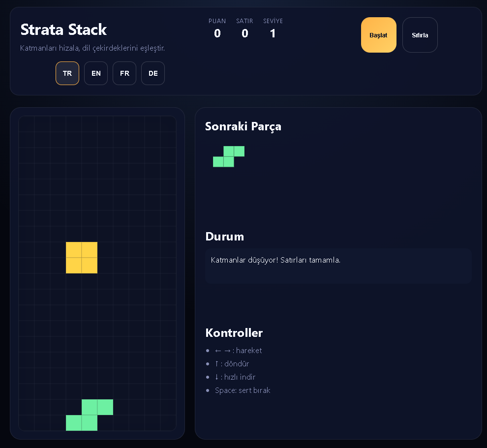Select the TR language option
Image resolution: width=487 pixels, height=448 pixels.
[x=67, y=73]
